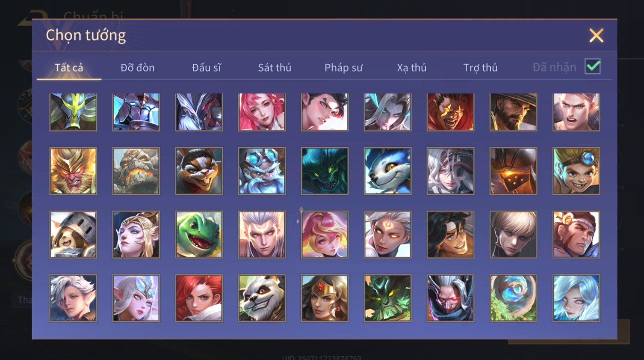Close the Chọn tướng dialog

(596, 36)
